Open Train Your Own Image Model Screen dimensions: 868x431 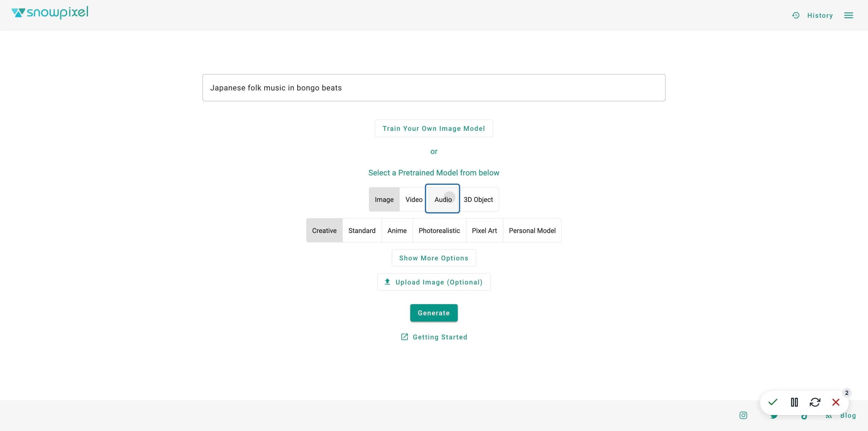click(434, 128)
